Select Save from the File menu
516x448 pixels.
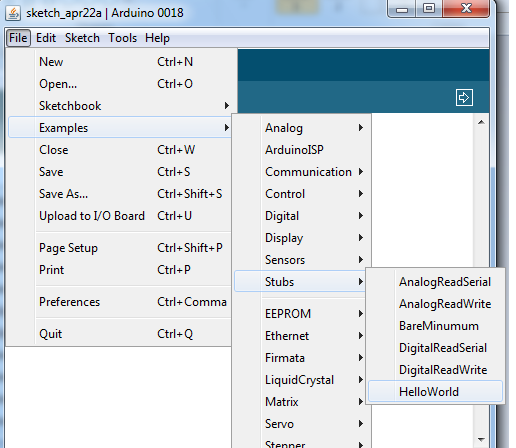pyautogui.click(x=120, y=172)
